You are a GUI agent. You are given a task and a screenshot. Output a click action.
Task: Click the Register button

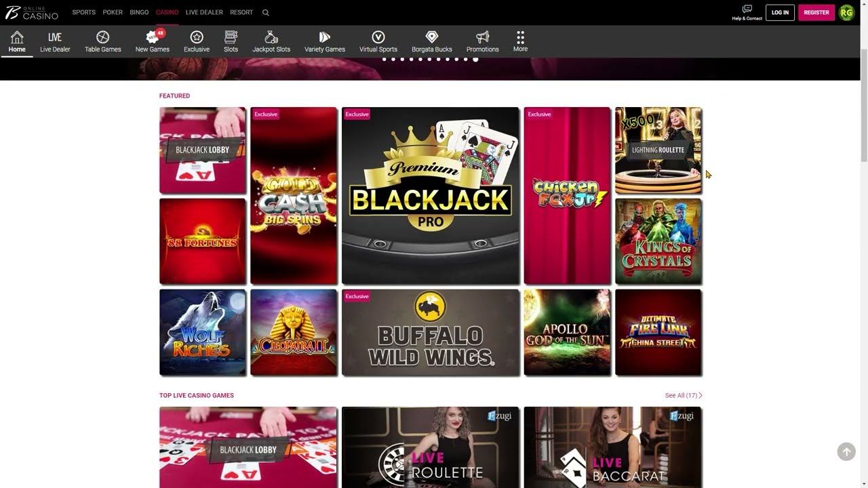coord(816,12)
